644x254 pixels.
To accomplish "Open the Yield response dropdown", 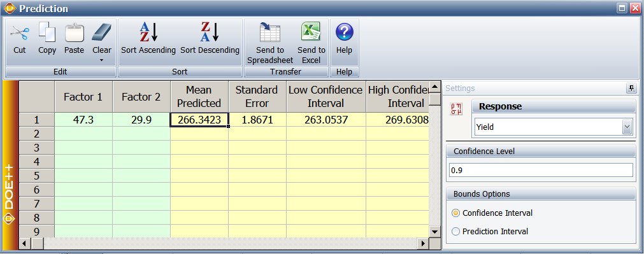I will [x=627, y=127].
